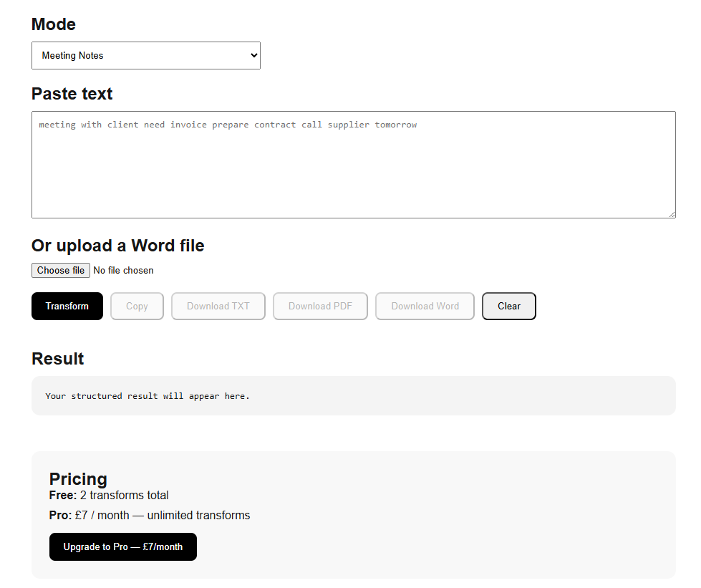Image resolution: width=701 pixels, height=588 pixels.
Task: Click Download TXT to save as text
Action: (x=218, y=306)
